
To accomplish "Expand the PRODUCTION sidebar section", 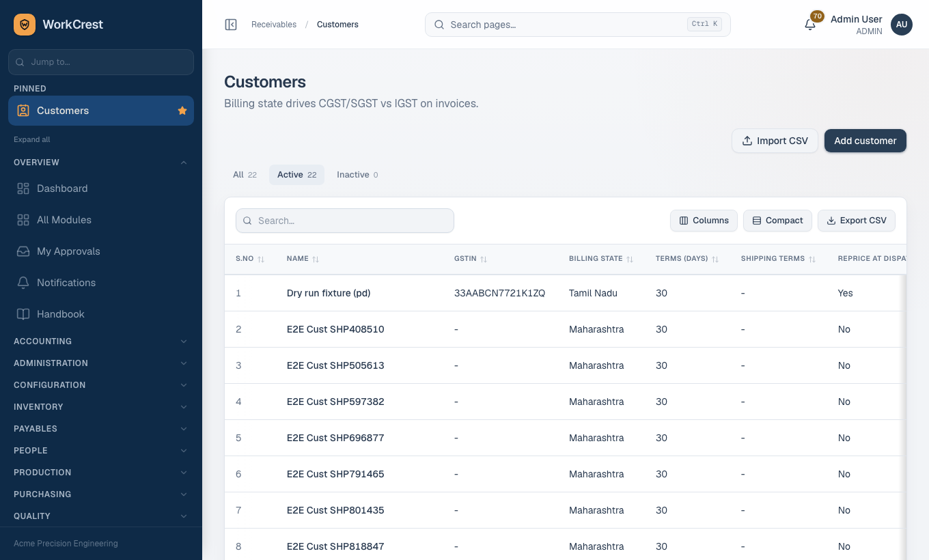I will (x=101, y=473).
